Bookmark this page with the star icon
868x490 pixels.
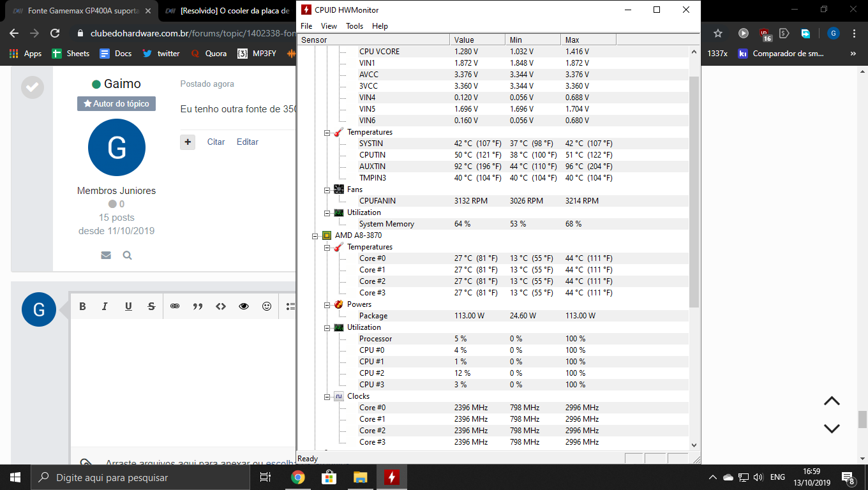tap(718, 33)
